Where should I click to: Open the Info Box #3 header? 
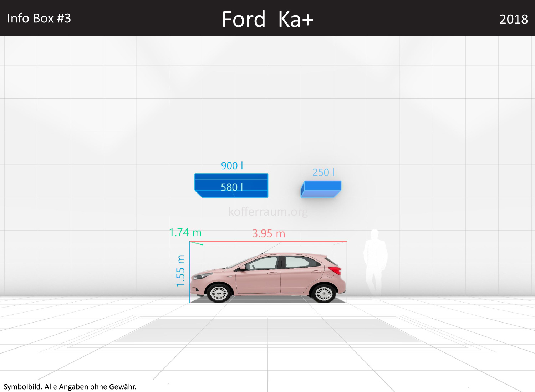click(x=39, y=18)
